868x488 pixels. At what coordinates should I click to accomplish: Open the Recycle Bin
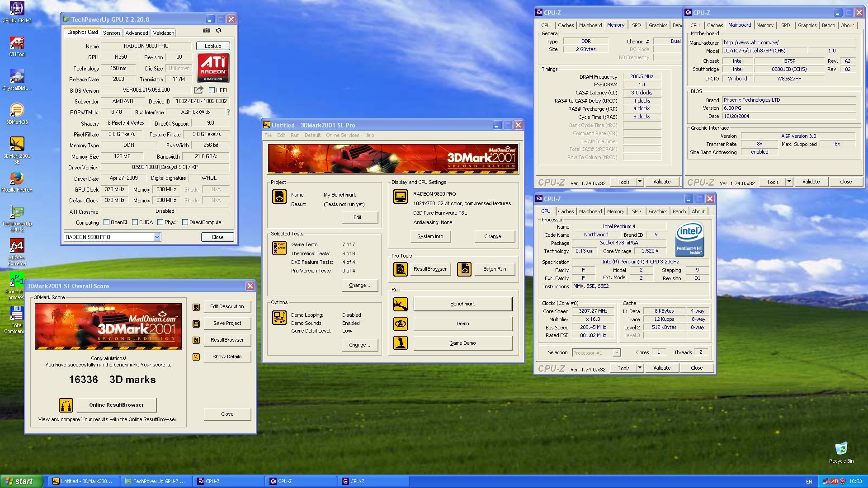point(841,452)
